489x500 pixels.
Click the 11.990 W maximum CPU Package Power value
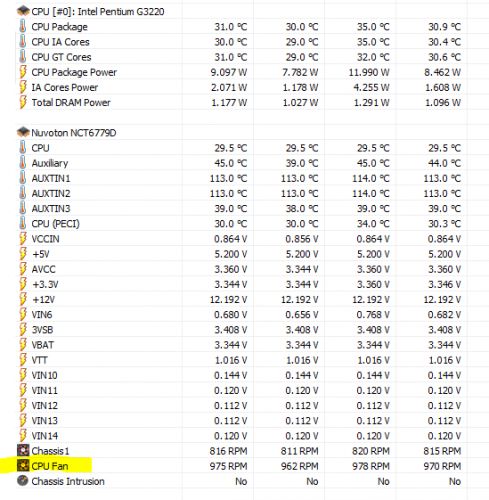point(369,72)
